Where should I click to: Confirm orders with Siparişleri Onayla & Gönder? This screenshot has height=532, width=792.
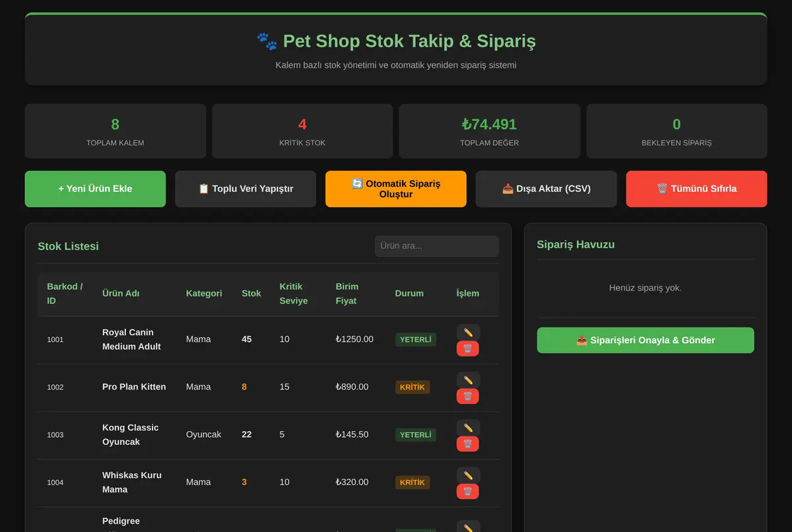(645, 340)
